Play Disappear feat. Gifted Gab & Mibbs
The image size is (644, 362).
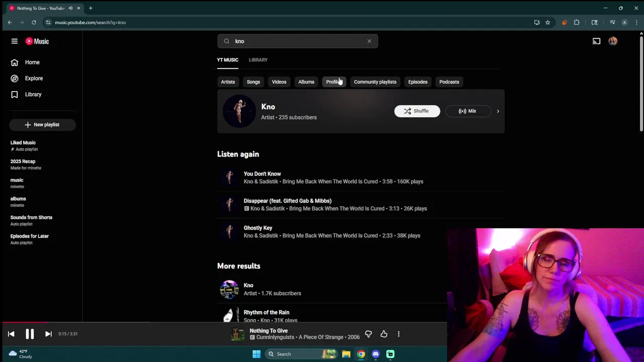287,201
